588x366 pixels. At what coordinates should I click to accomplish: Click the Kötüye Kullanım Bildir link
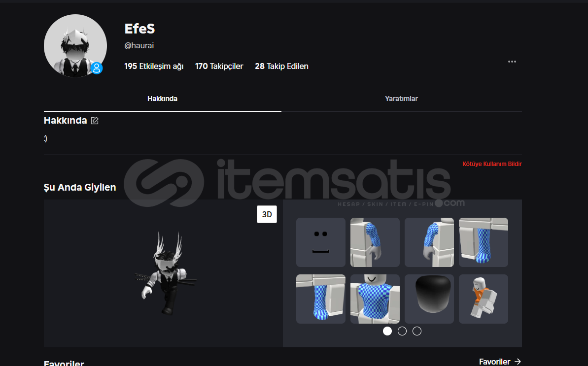492,164
